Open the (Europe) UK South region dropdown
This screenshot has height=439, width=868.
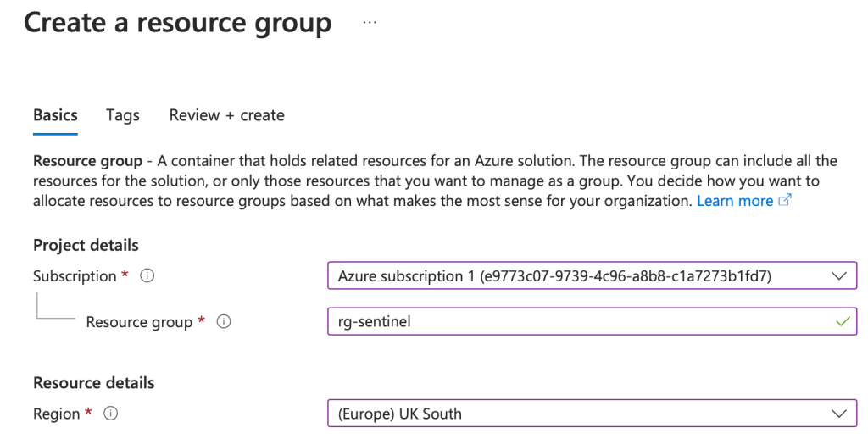coord(576,414)
